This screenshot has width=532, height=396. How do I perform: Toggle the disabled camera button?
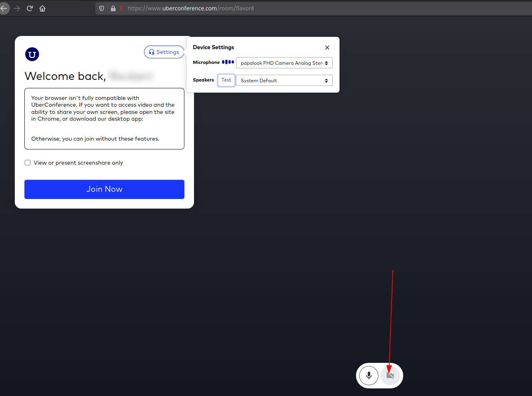click(x=390, y=376)
